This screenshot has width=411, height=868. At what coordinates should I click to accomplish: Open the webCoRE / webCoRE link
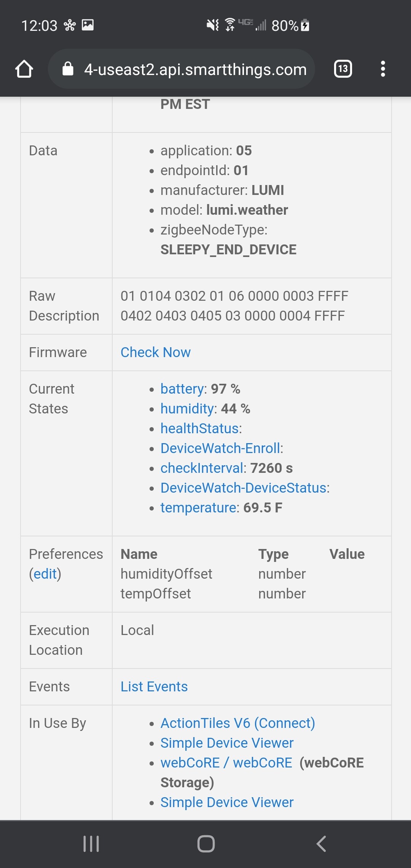pyautogui.click(x=226, y=763)
